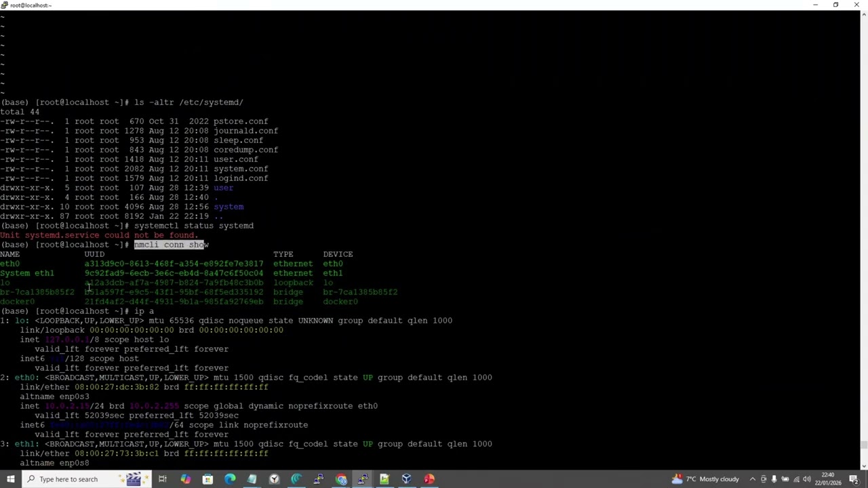Screen dimensions: 868x488
Task: Open the Windows Start menu
Action: pos(10,479)
